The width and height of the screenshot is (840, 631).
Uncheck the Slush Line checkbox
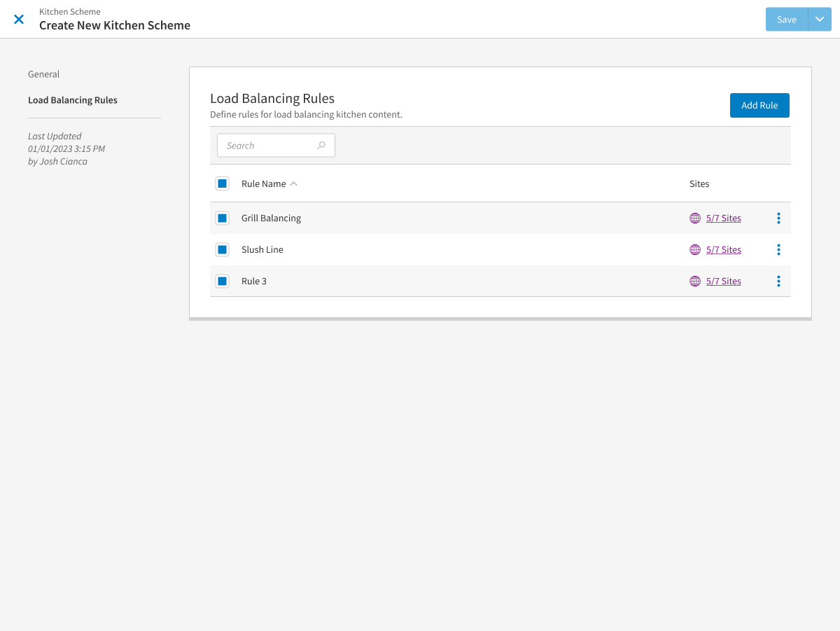coord(222,250)
